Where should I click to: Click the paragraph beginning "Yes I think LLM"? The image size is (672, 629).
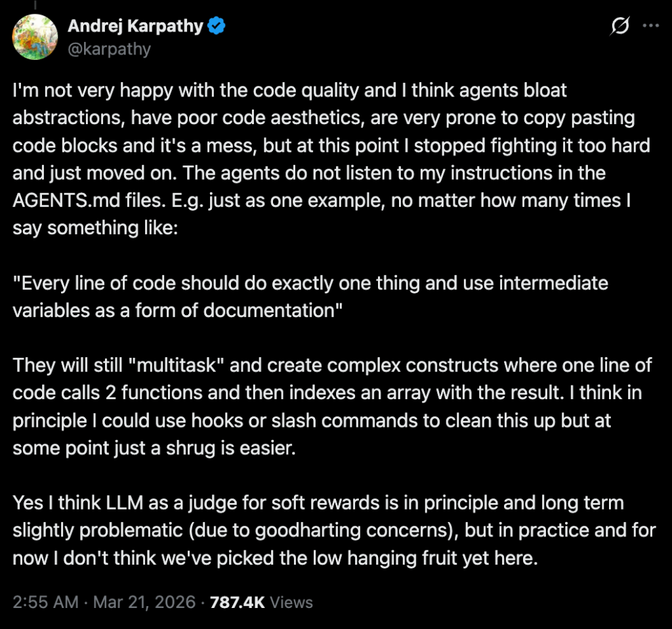[328, 531]
